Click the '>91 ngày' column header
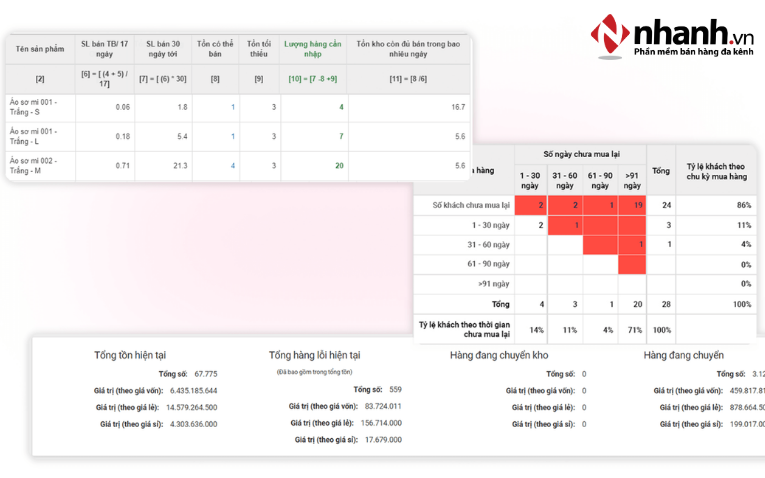 [x=632, y=180]
